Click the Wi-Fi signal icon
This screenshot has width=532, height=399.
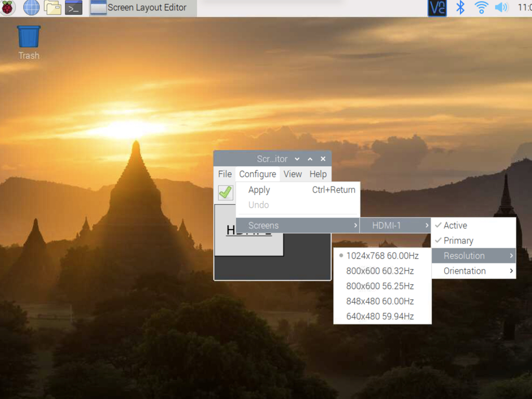tap(481, 8)
